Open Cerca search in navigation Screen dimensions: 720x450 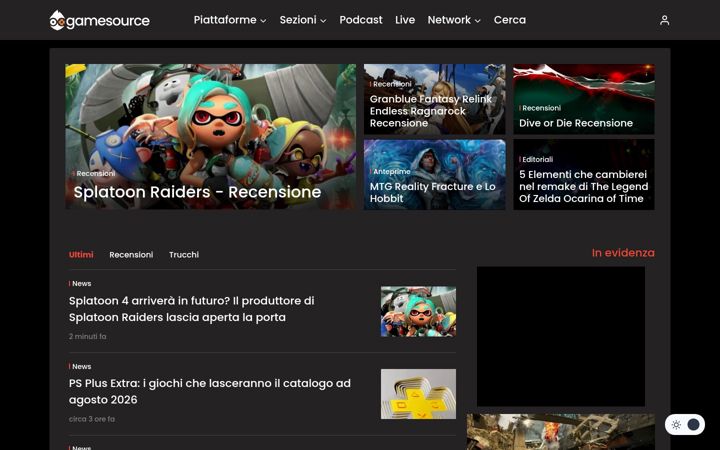(510, 20)
